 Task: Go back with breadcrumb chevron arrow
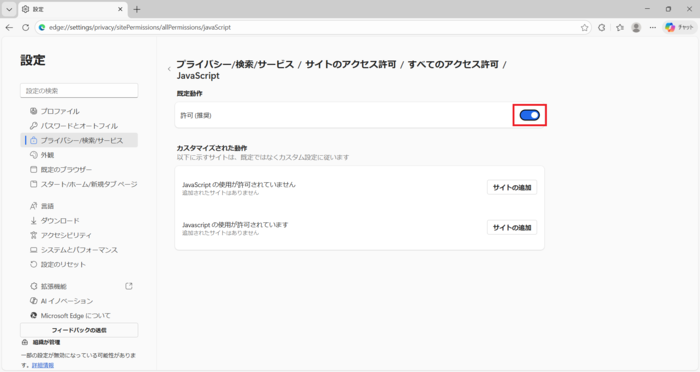[x=169, y=69]
